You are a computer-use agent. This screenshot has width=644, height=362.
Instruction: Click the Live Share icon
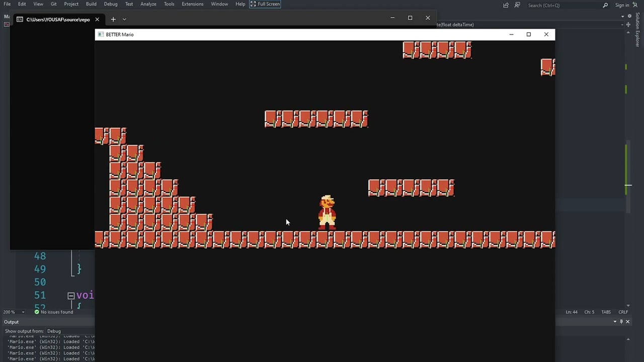click(x=506, y=5)
